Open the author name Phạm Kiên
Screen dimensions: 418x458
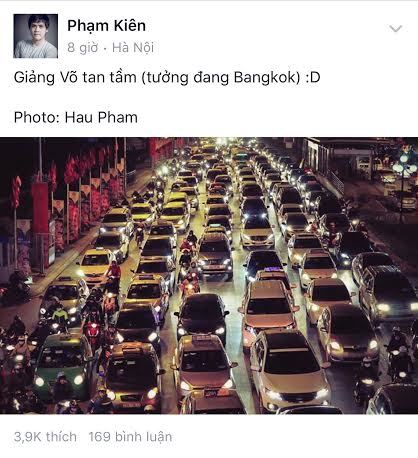(106, 26)
